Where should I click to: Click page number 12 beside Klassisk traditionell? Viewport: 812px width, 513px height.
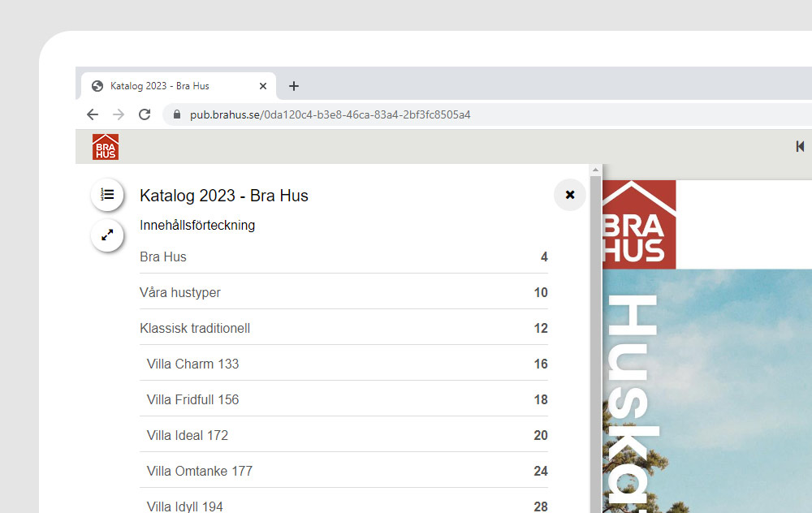click(x=541, y=328)
